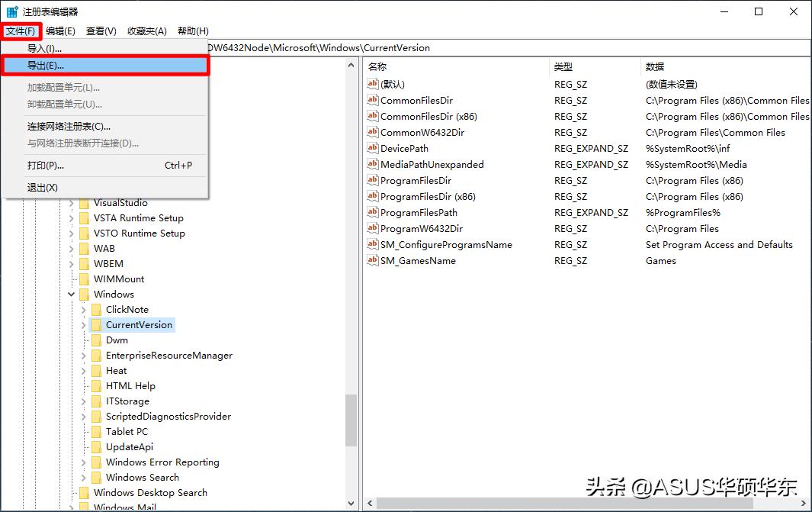812x512 pixels.
Task: Click the string value icon next to DevicePath
Action: [x=373, y=148]
